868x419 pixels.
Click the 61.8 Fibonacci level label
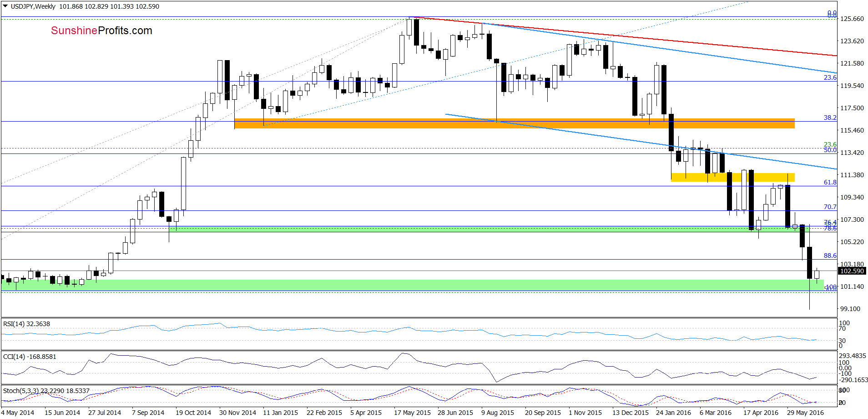[830, 182]
